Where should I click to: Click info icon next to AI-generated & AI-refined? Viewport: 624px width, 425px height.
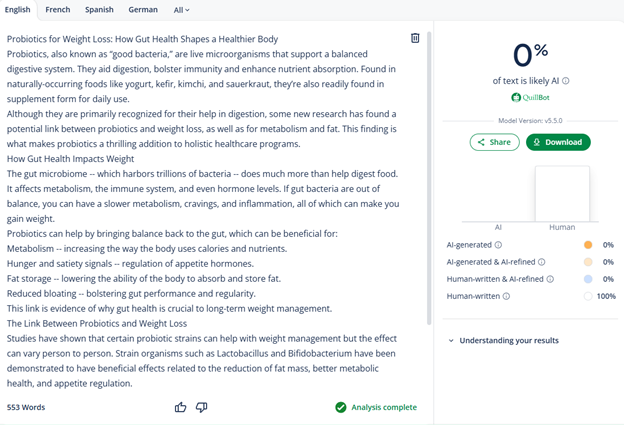[x=542, y=262]
